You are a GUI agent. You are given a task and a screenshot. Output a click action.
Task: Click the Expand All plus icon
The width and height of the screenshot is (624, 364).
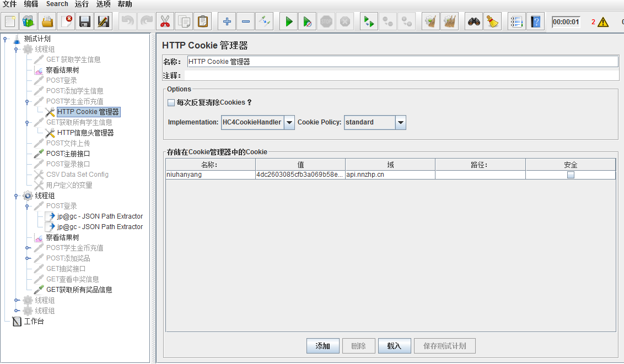tap(227, 21)
